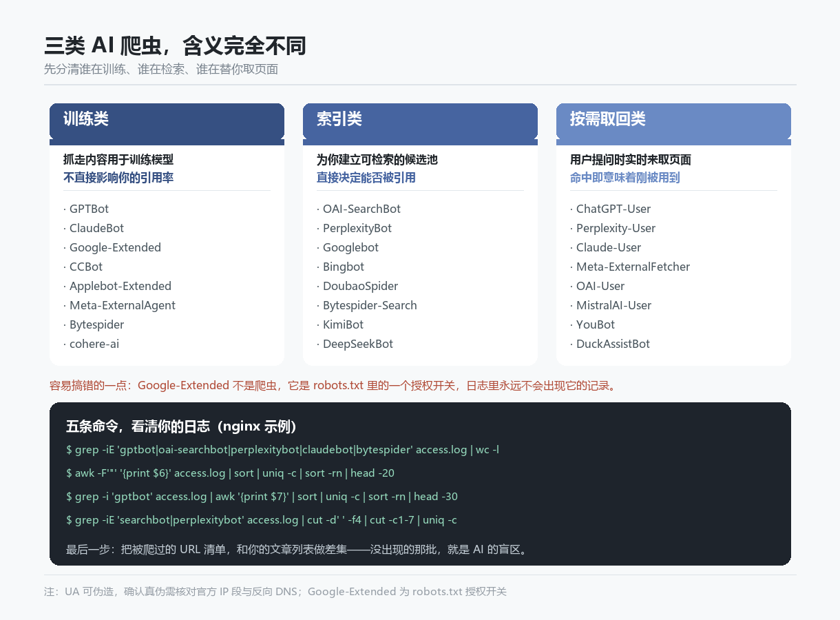Click 为你建立可检索的候选池 heading
The width and height of the screenshot is (840, 620).
377,160
